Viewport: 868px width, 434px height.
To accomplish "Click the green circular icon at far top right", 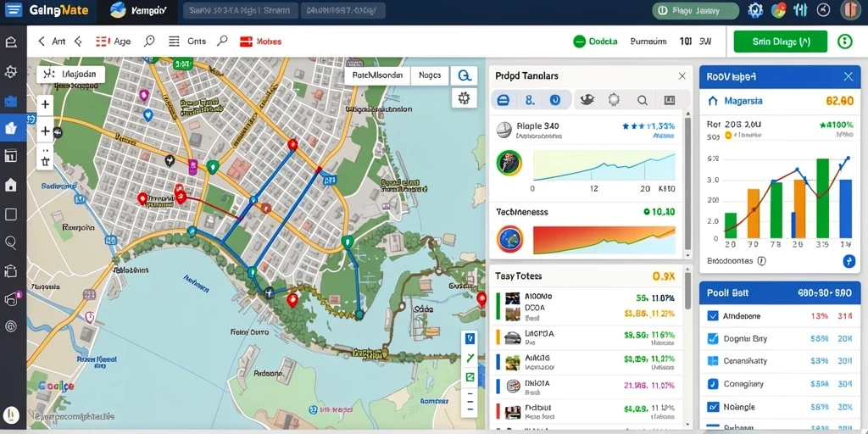I will (845, 42).
